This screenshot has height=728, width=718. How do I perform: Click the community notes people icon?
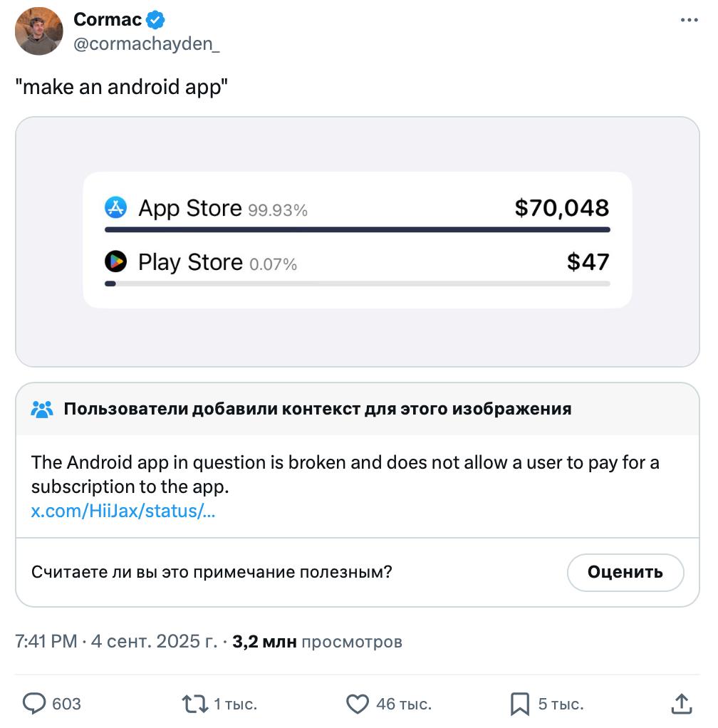pos(42,410)
